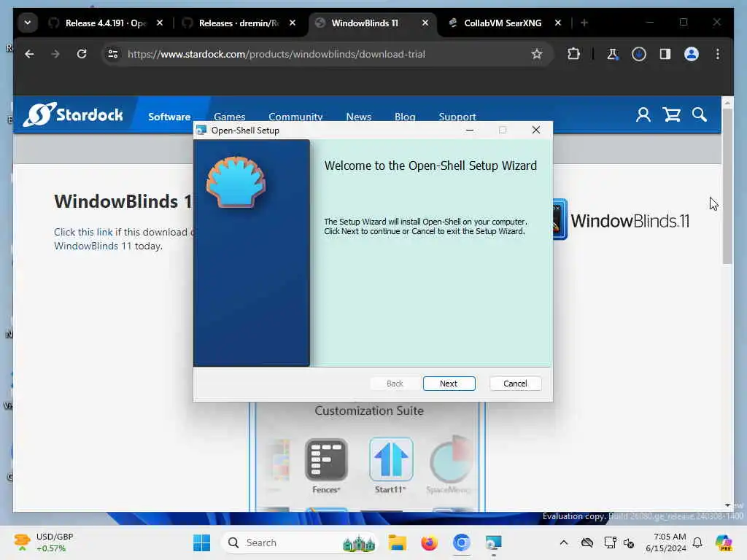Cancel the Open-Shell Setup wizard
Screen dimensions: 747x560
(515, 384)
